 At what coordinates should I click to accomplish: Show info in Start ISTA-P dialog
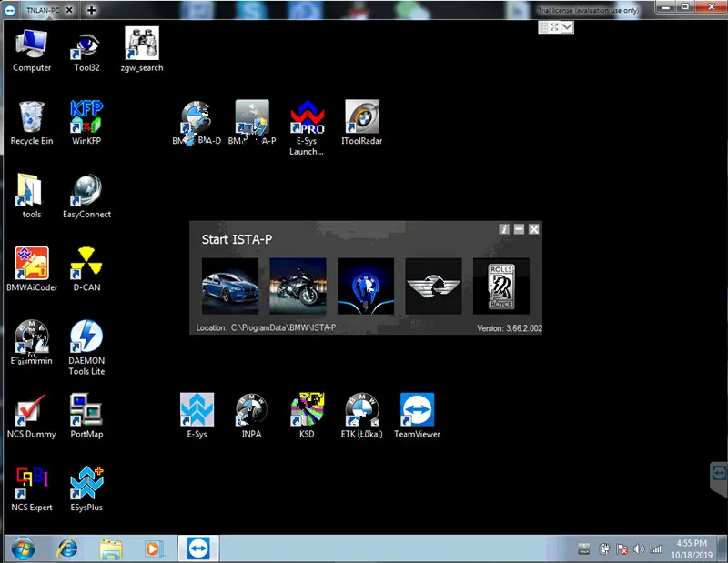pyautogui.click(x=504, y=229)
